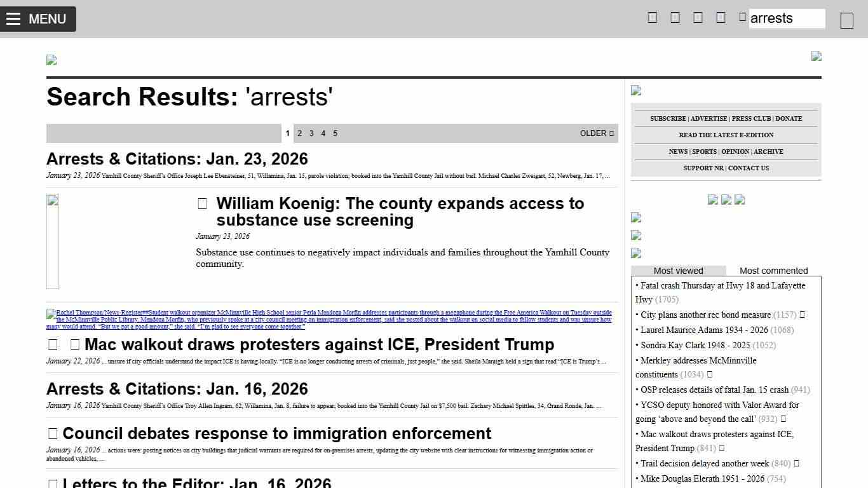Focus the search field containing 'arrests'
This screenshot has height=488, width=868.
[x=787, y=18]
